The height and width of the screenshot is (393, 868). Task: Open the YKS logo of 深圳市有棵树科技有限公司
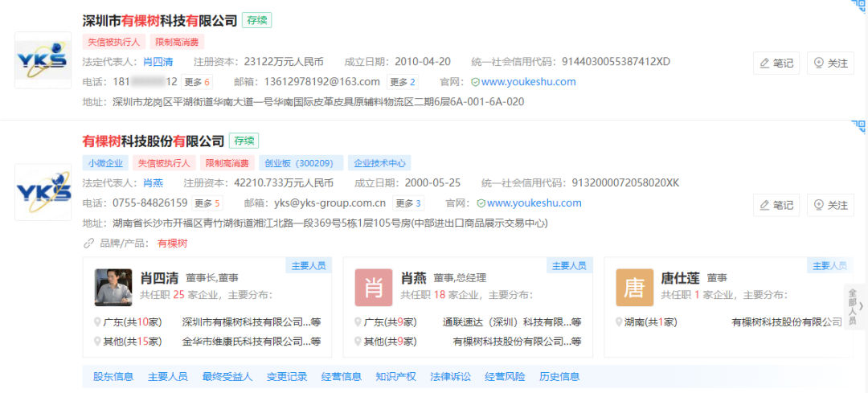[43, 59]
